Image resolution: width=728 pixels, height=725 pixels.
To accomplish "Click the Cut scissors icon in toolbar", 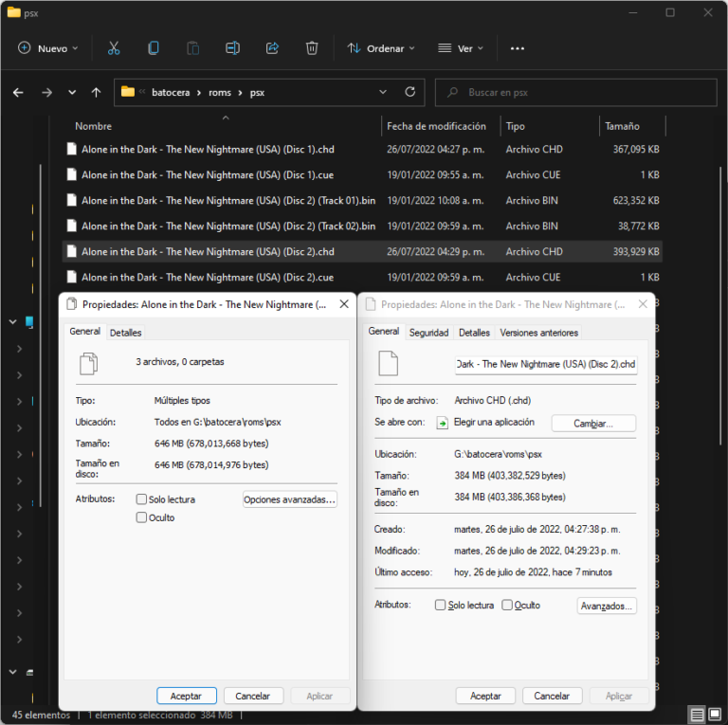I will pos(114,48).
